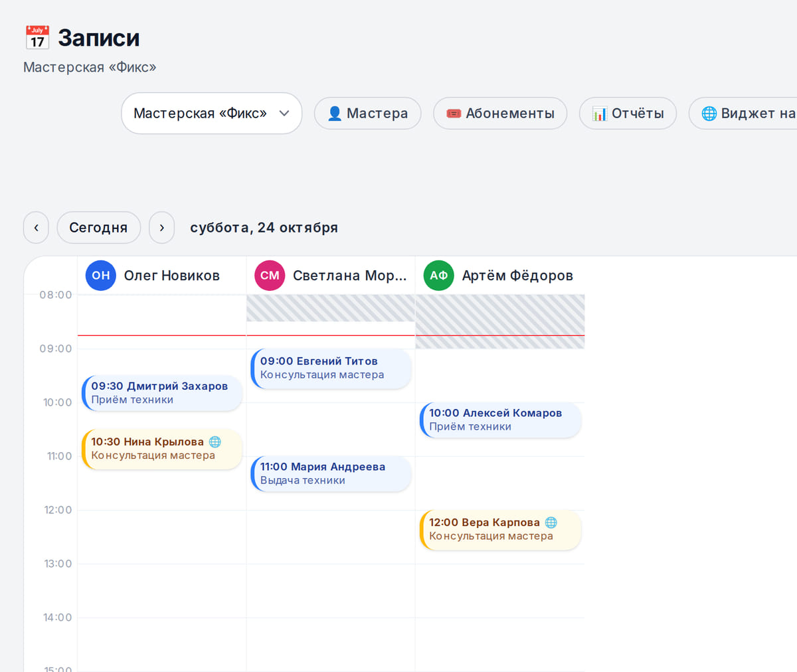This screenshot has height=672, width=797.
Task: Click globe icon on Нина Крылова appointment
Action: tap(215, 442)
